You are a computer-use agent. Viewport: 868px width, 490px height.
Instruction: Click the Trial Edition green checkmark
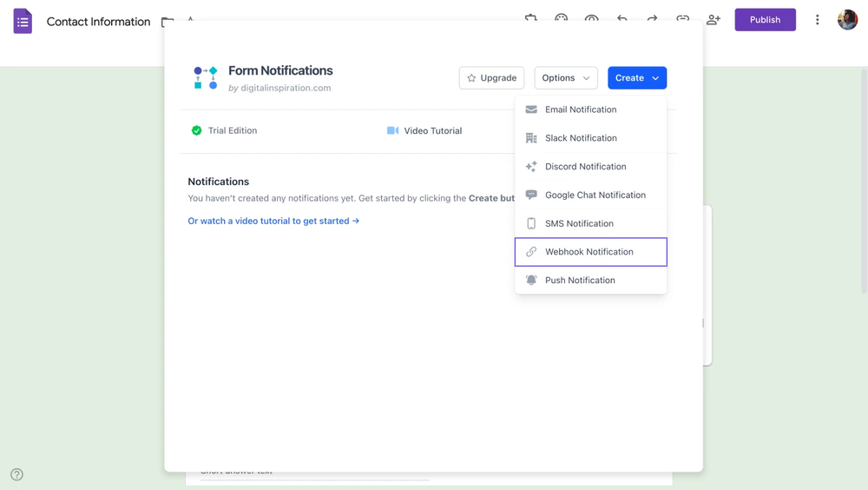[x=196, y=130]
